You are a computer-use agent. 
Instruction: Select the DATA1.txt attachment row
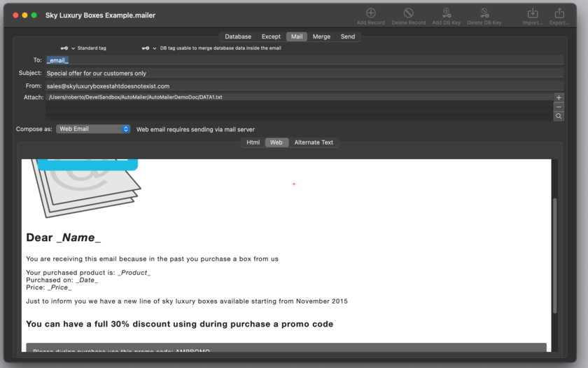point(300,97)
